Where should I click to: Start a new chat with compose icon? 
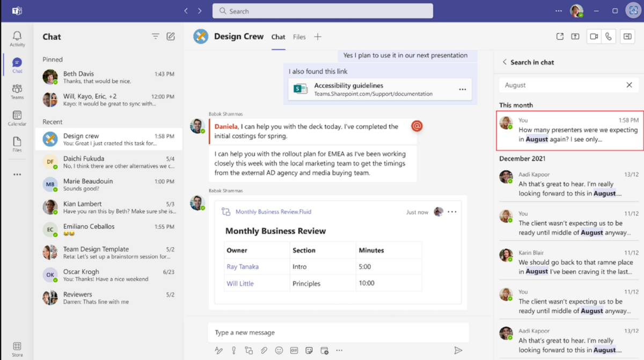tap(171, 37)
